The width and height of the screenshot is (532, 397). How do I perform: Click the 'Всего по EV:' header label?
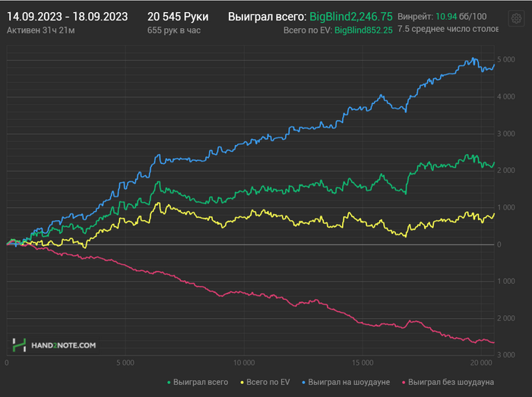coord(308,30)
